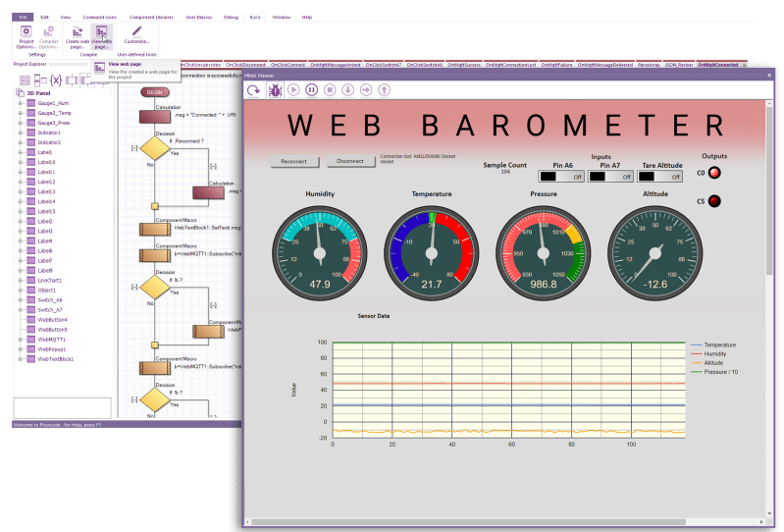Click the Html Viewer refresh icon

[x=253, y=90]
